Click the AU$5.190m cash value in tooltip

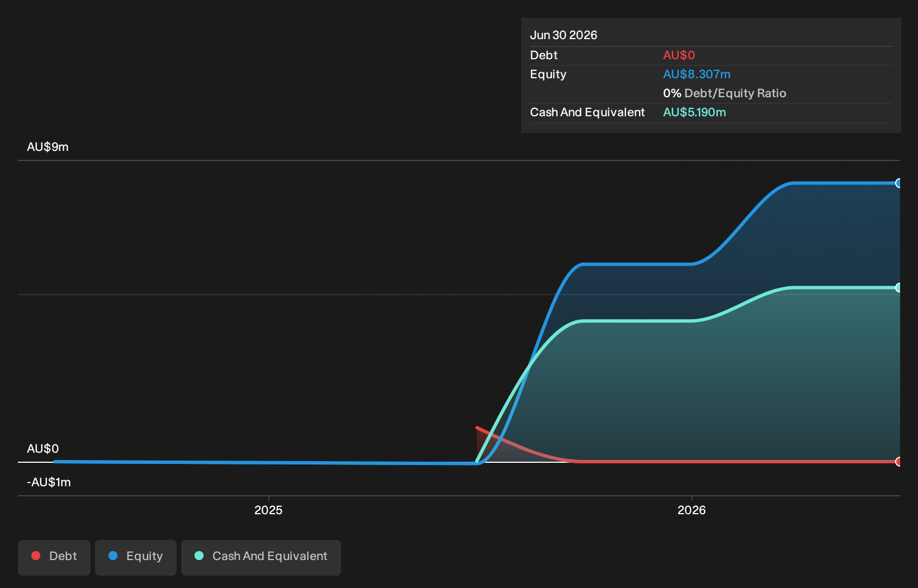[x=694, y=112]
